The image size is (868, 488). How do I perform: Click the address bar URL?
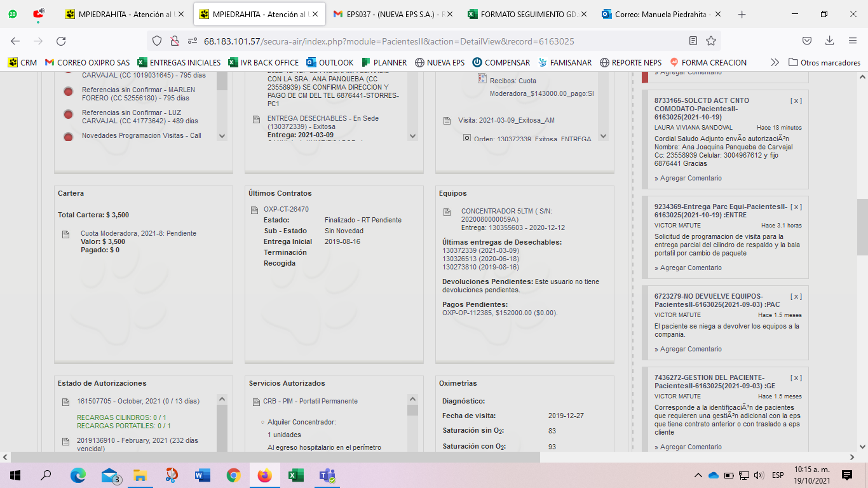click(389, 41)
